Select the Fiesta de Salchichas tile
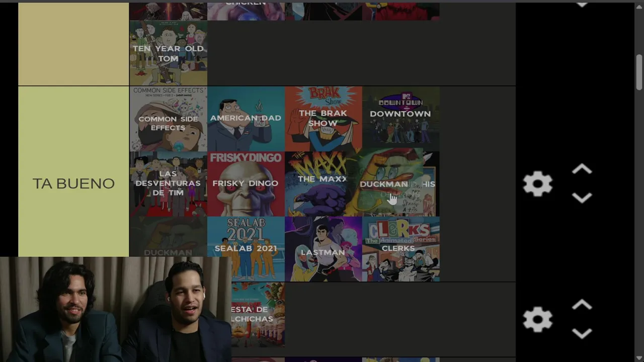 point(258,314)
